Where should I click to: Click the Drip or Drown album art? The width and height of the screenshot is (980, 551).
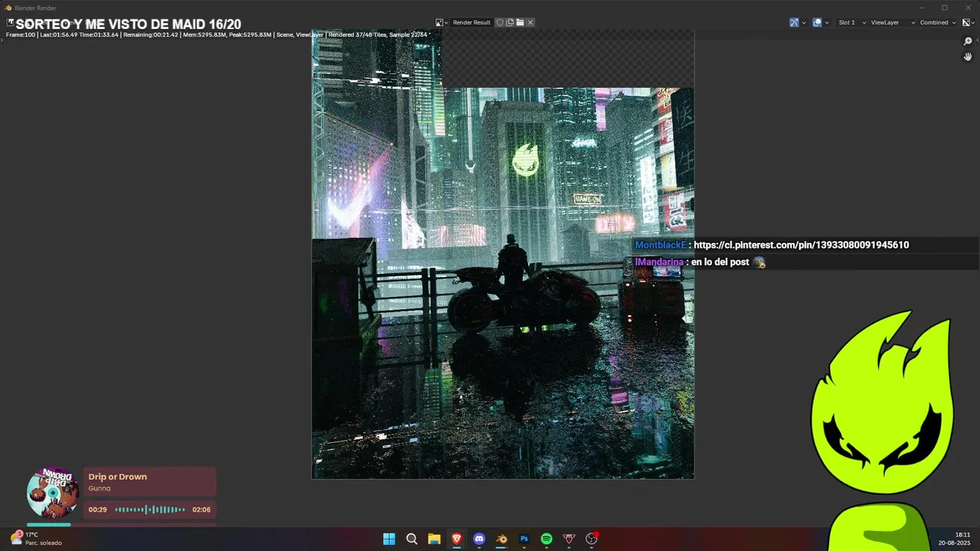[52, 494]
